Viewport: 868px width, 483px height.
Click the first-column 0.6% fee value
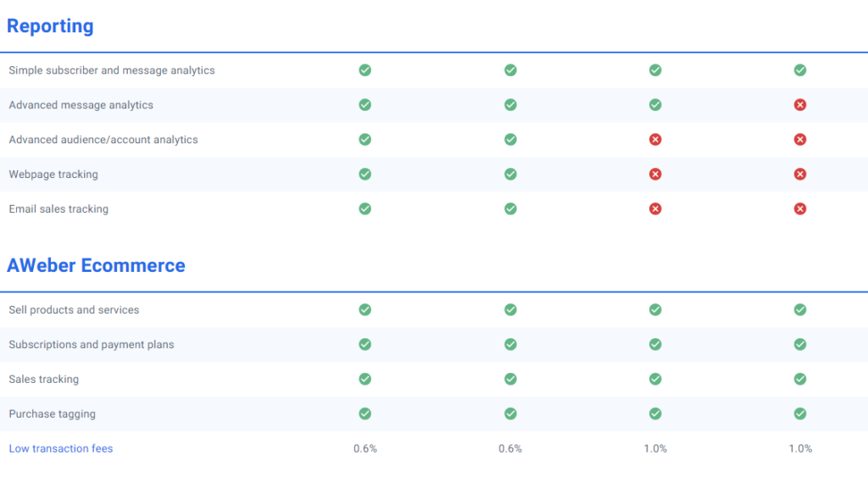[x=365, y=449]
